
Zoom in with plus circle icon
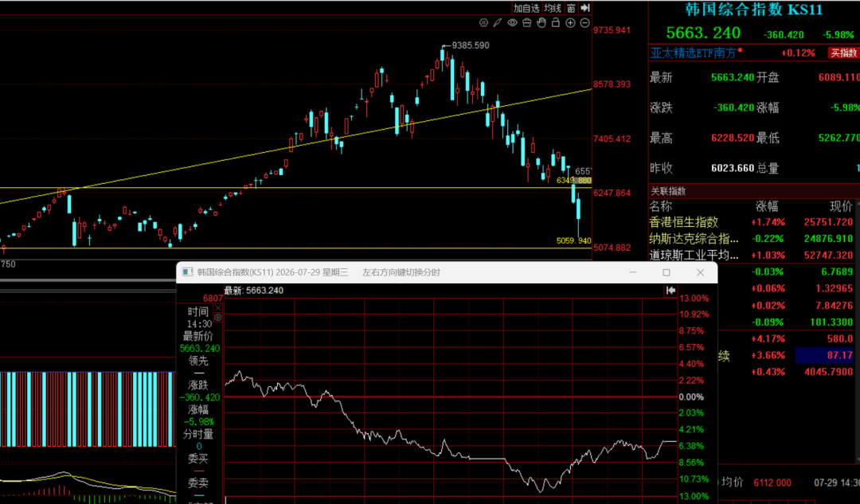[570, 22]
